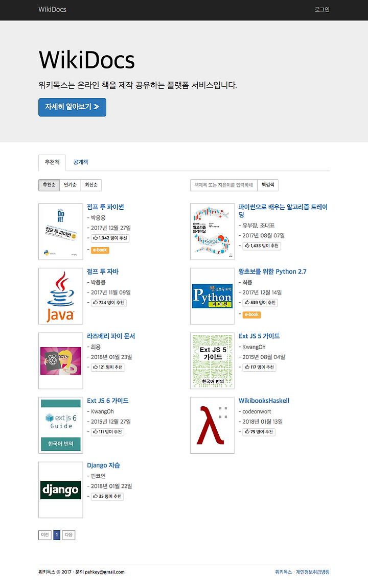368x588 pixels.
Task: Click the 724 명이 추천 recommend button
Action: pyautogui.click(x=109, y=303)
